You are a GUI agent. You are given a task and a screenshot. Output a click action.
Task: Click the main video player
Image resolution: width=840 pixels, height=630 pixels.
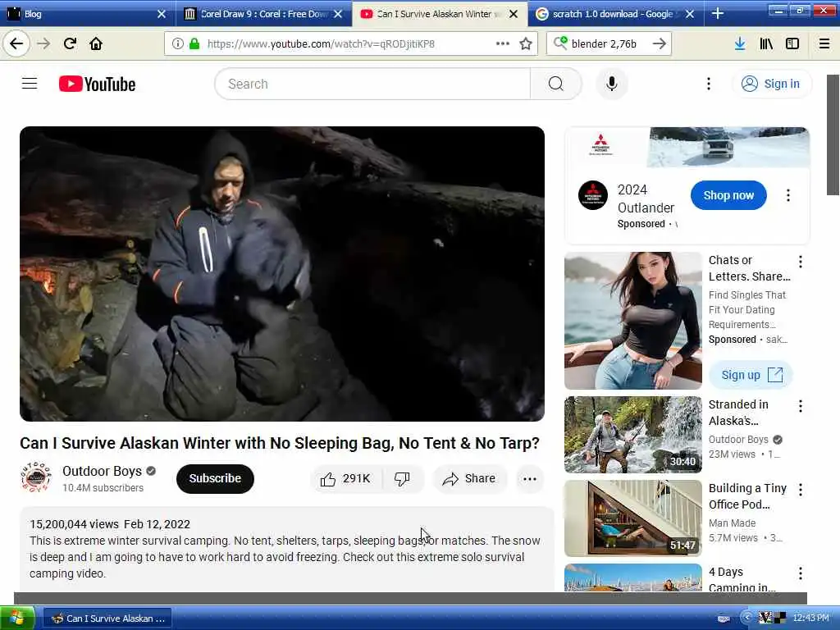tap(282, 274)
